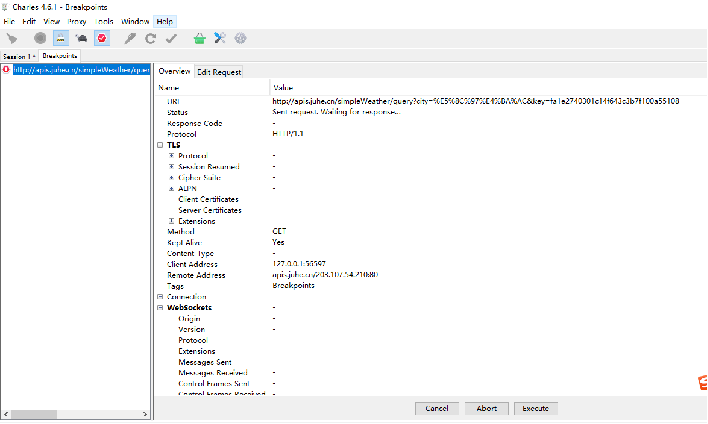Expand the Session Resumed row
Screen dimensions: 708x424
(x=171, y=167)
